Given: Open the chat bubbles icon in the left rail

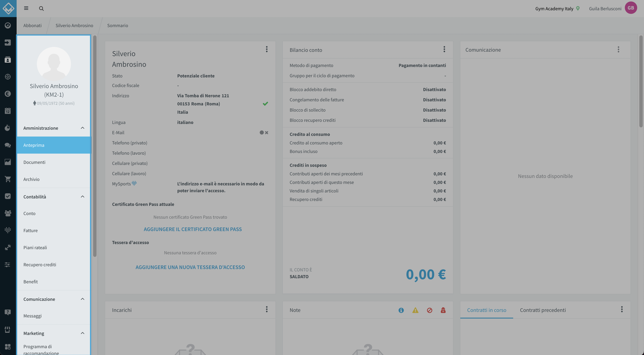Looking at the screenshot, I should coord(8,145).
